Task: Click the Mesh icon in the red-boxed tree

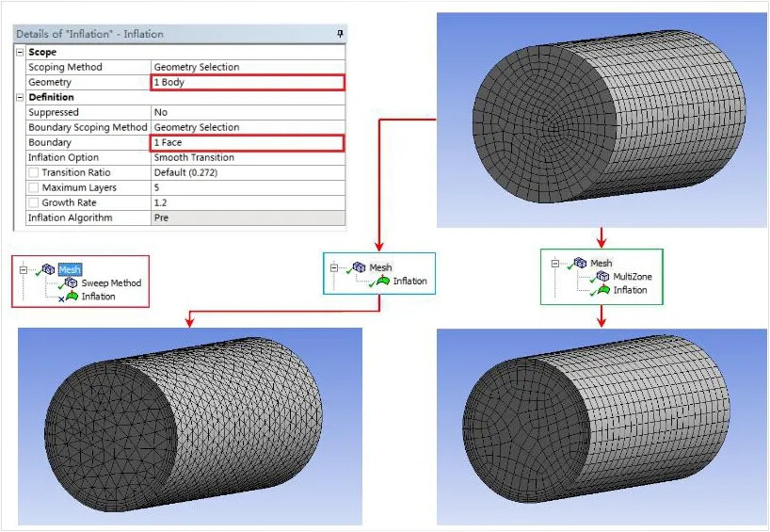Action: pos(48,269)
